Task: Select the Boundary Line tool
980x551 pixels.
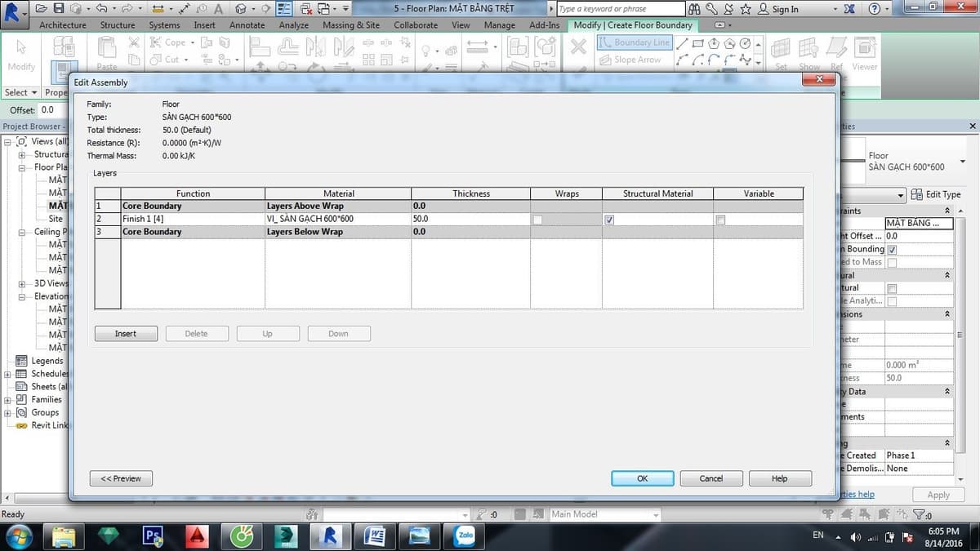Action: pyautogui.click(x=634, y=42)
